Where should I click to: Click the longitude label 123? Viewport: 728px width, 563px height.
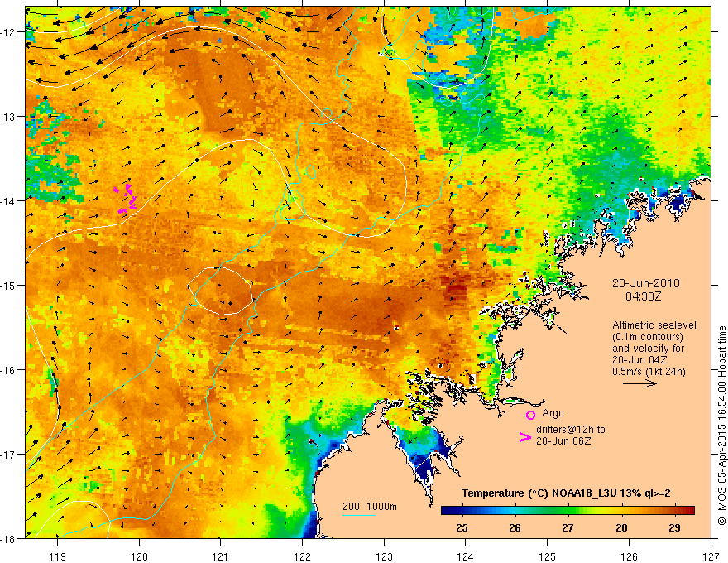tap(384, 556)
